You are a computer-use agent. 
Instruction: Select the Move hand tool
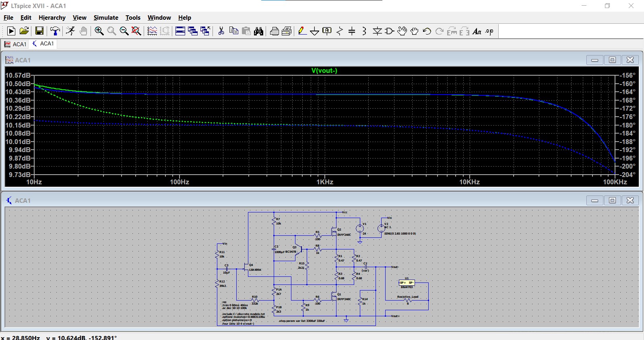point(402,31)
